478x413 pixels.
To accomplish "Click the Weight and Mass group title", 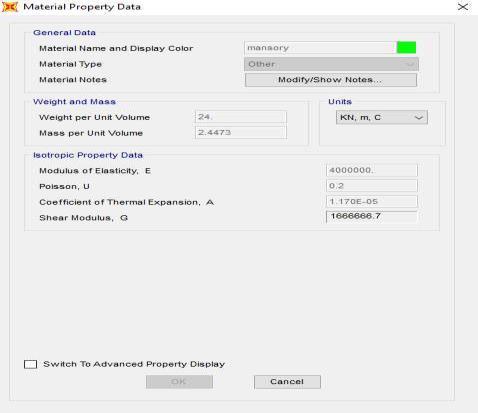I will 74,102.
